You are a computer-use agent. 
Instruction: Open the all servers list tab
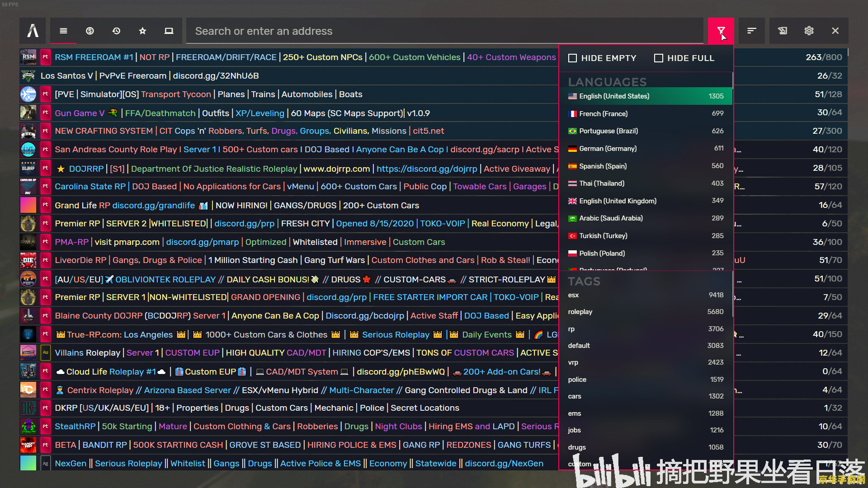(x=63, y=31)
